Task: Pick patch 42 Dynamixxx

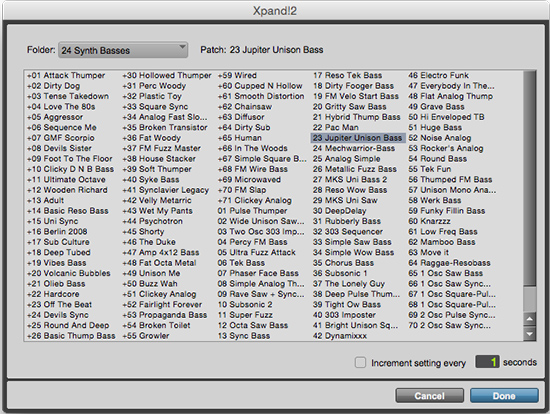Action: (340, 336)
